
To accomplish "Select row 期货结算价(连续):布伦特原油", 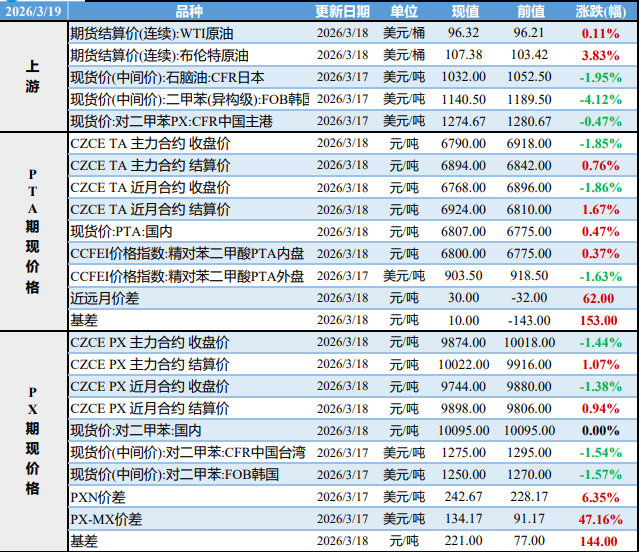I will [x=353, y=55].
